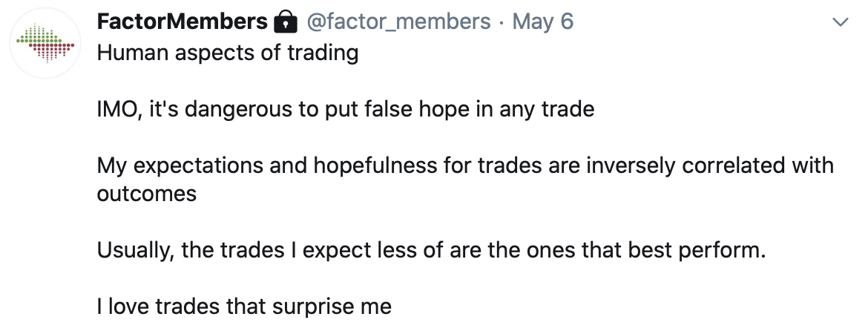This screenshot has height=331, width=868.
Task: Expand the tweet options chevron
Action: (x=841, y=22)
